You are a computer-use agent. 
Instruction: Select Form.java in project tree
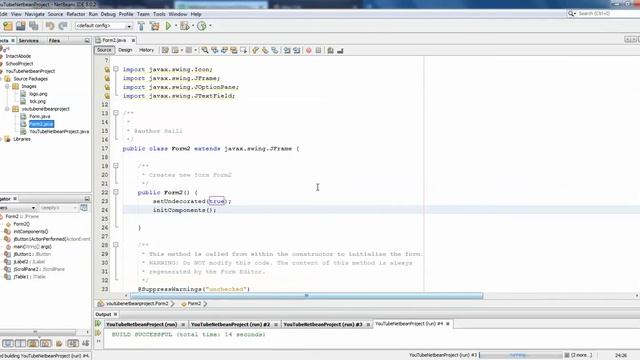(x=40, y=116)
